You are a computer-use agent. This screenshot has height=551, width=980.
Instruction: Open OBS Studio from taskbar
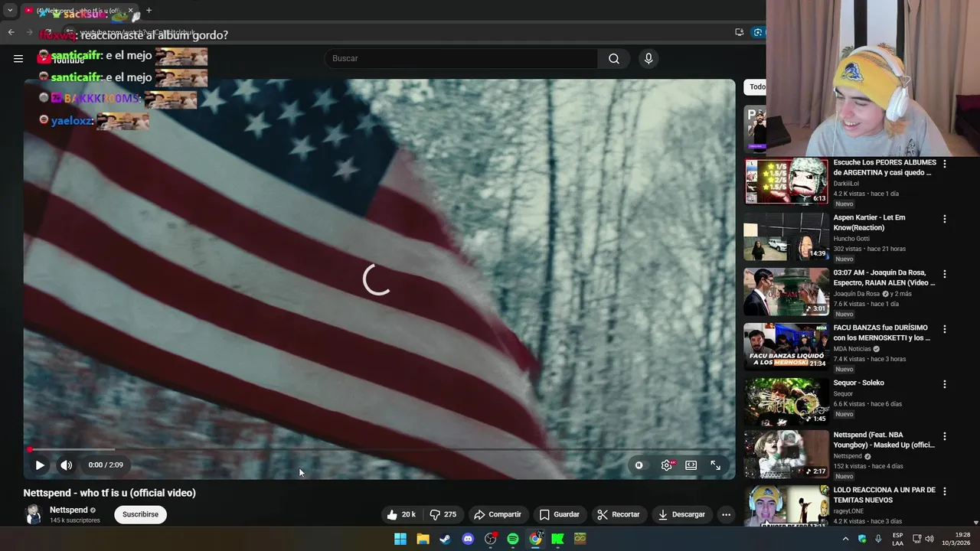pyautogui.click(x=490, y=539)
